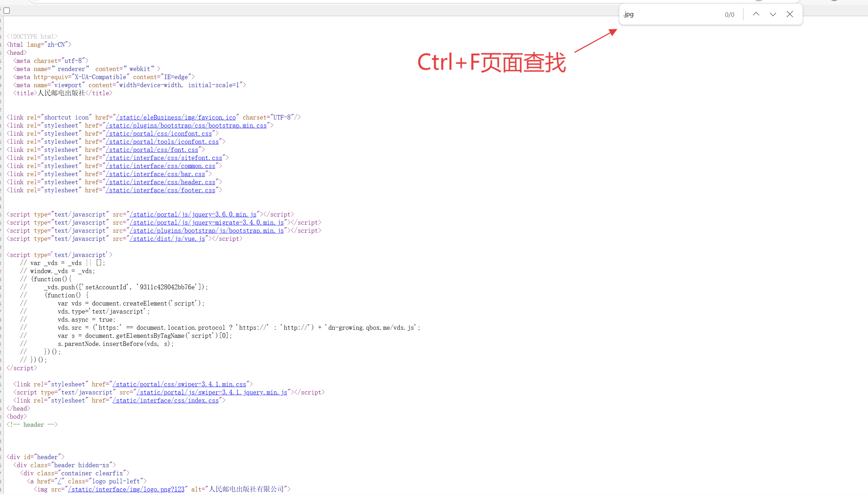This screenshot has width=868, height=495.
Task: Click the closing </head> tag
Action: pyautogui.click(x=18, y=409)
